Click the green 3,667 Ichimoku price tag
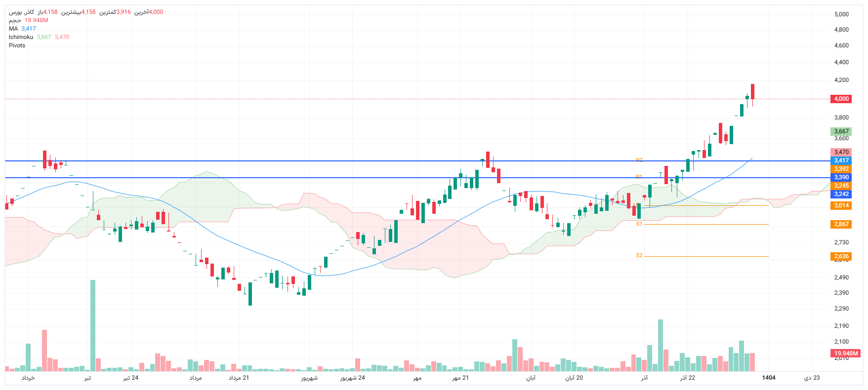The image size is (868, 390). [841, 131]
